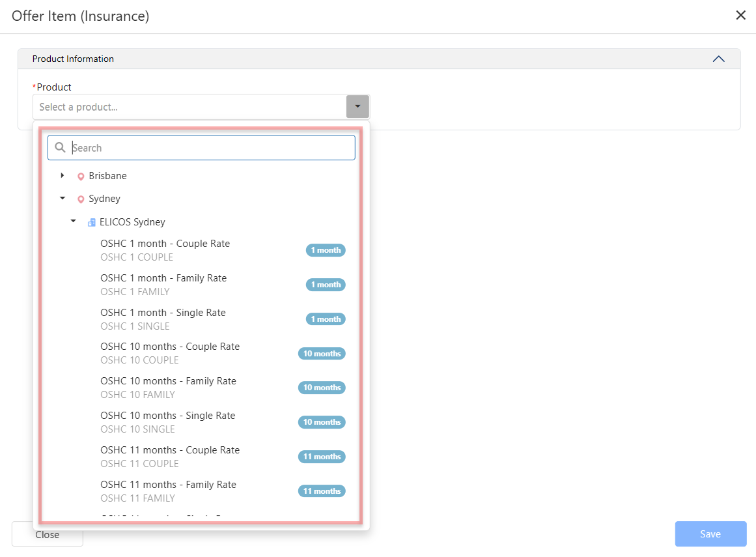Collapse the Product Information section chevron
The height and width of the screenshot is (557, 756).
tap(718, 59)
